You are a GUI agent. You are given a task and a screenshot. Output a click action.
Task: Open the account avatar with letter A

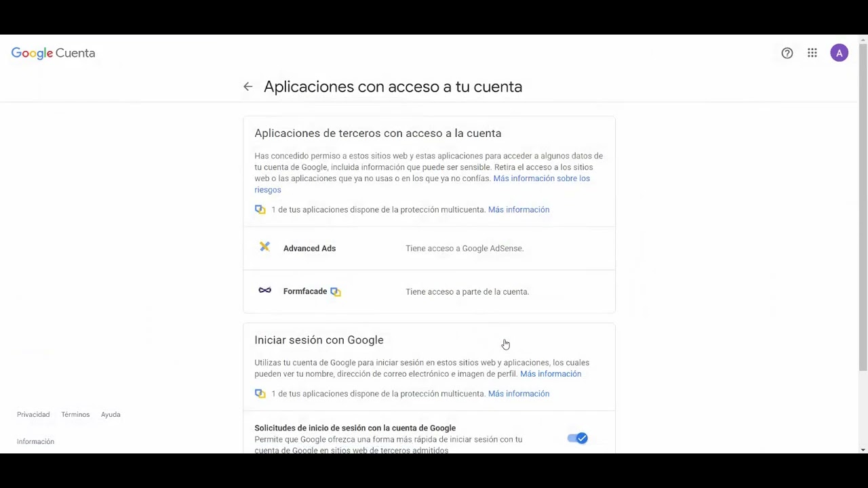(x=839, y=53)
